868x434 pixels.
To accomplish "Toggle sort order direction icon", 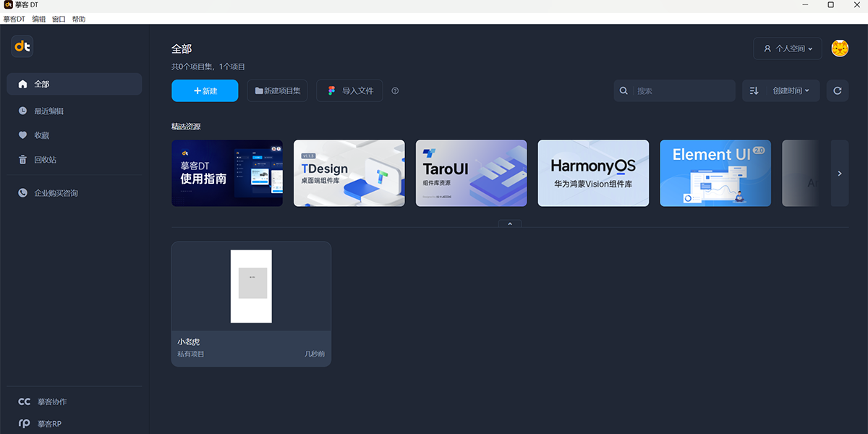I will pos(754,90).
